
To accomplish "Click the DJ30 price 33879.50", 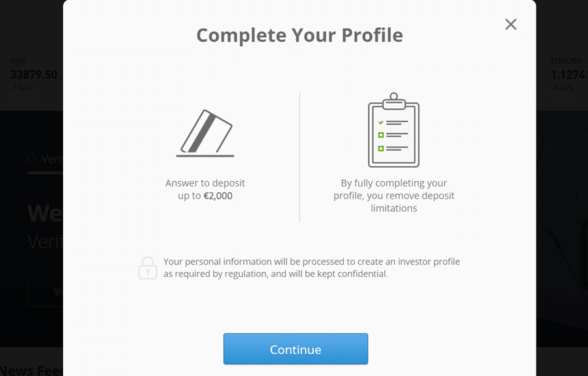I will pos(34,75).
